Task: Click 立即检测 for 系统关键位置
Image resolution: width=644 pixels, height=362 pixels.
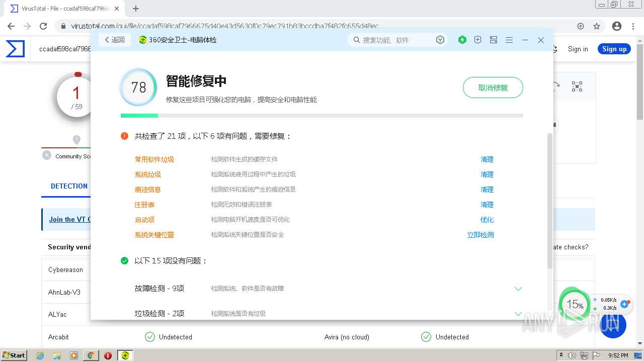Action: coord(480,235)
